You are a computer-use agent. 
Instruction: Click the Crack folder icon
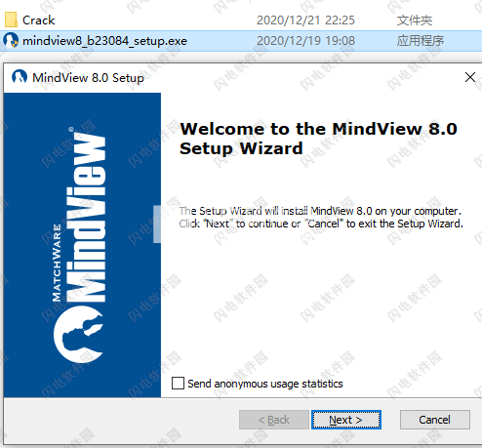point(11,20)
